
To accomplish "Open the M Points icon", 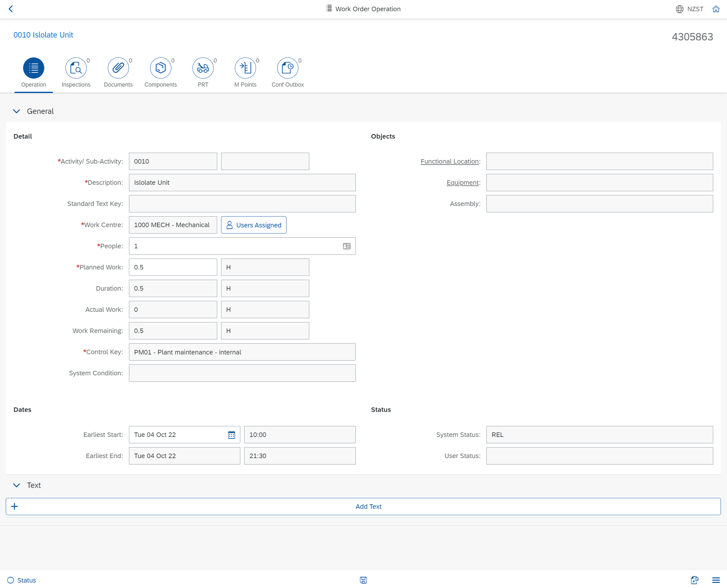I will (x=245, y=68).
